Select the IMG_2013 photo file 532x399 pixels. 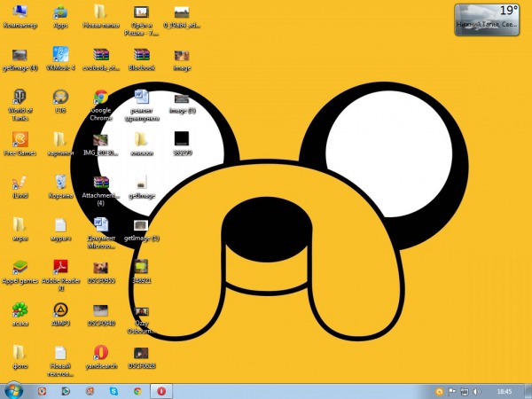coord(101,144)
